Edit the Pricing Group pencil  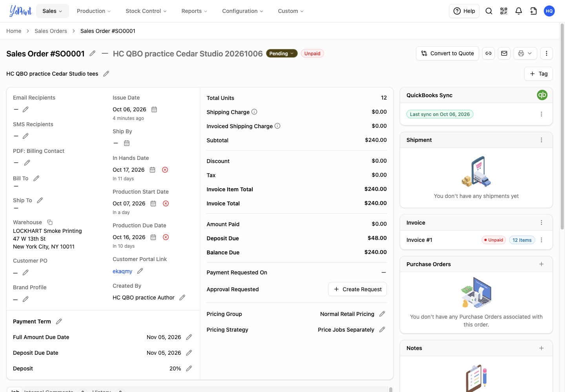coord(382,314)
